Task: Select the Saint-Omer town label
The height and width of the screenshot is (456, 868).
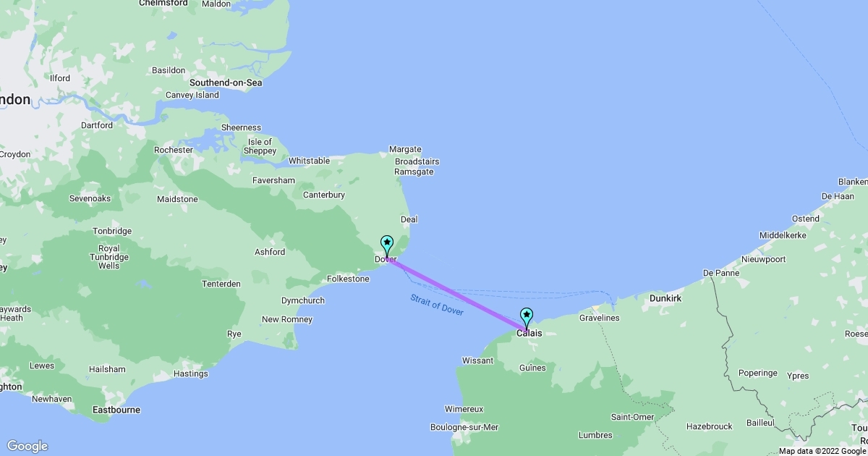Action: (x=632, y=417)
